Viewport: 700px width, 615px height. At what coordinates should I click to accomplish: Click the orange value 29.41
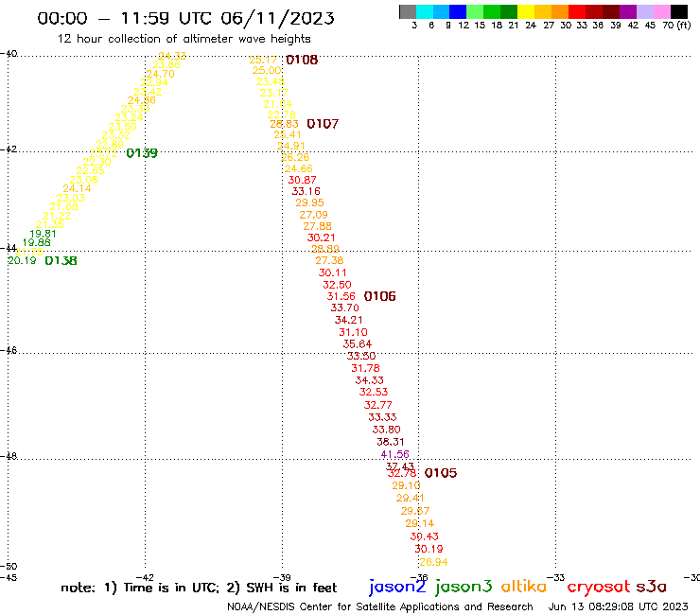[411, 498]
